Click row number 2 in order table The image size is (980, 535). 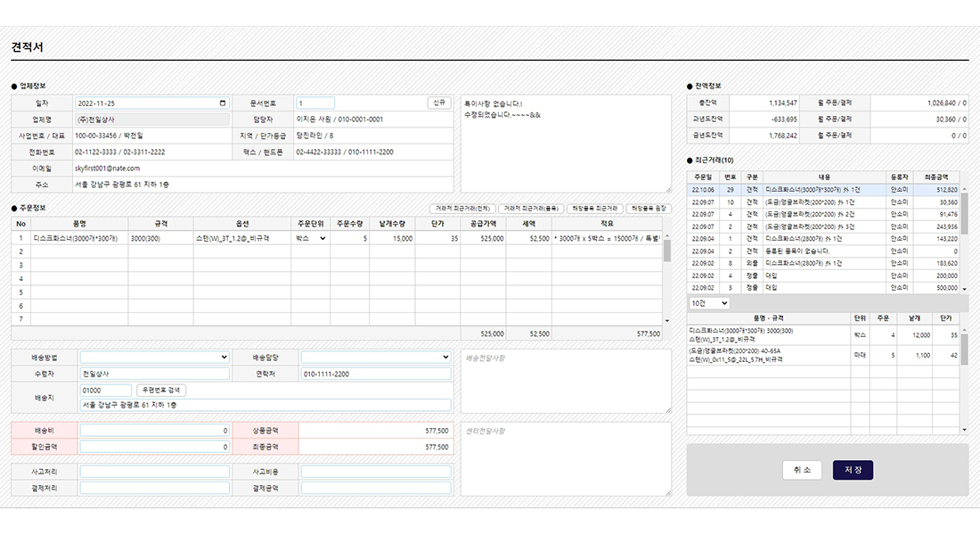[x=20, y=251]
